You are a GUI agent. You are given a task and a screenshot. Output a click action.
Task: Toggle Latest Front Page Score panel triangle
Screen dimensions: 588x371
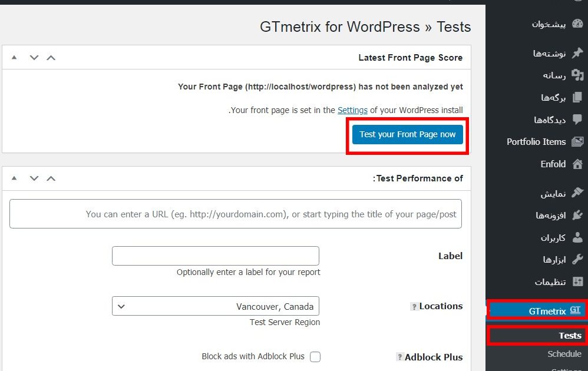click(14, 57)
